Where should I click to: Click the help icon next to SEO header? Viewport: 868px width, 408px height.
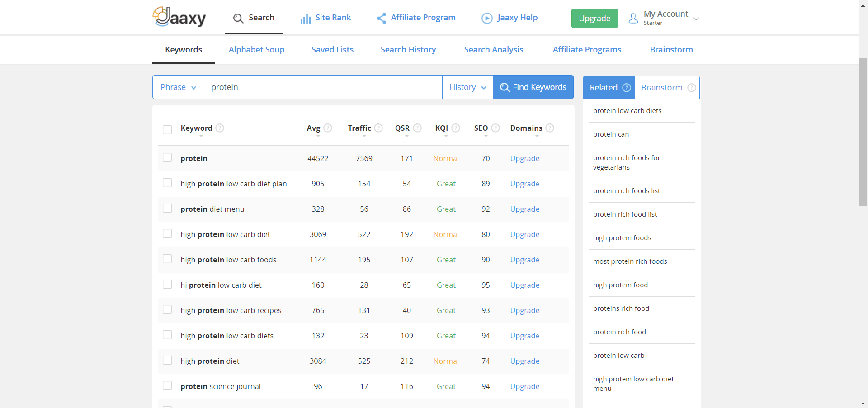pos(495,128)
